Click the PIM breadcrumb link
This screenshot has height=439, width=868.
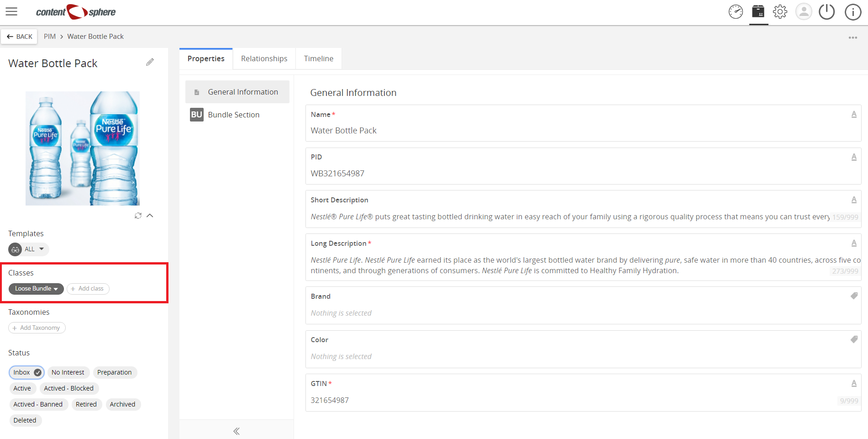(50, 37)
